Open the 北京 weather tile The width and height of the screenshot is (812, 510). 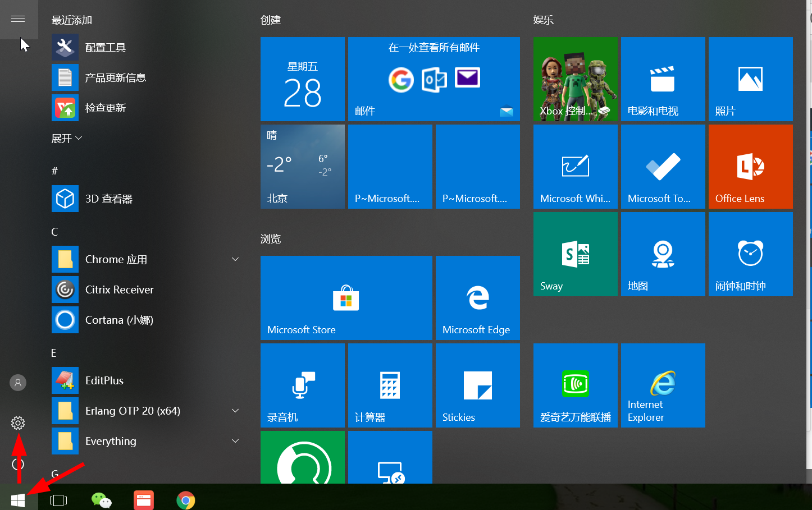pos(303,167)
